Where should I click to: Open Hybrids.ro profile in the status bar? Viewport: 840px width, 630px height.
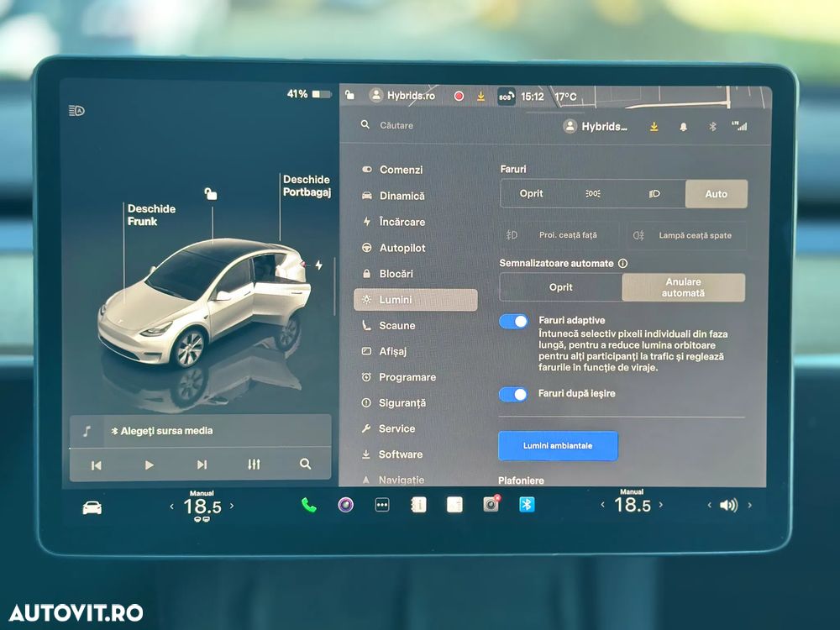coord(402,96)
